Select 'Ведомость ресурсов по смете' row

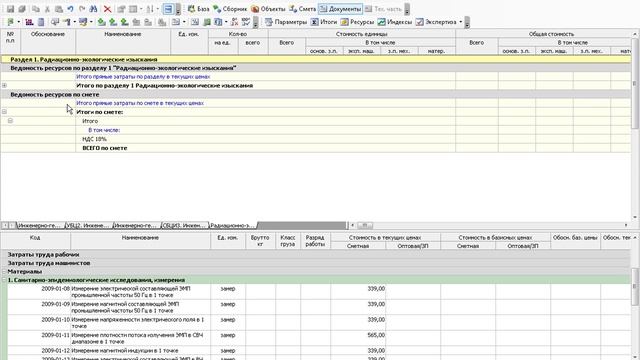(316, 94)
